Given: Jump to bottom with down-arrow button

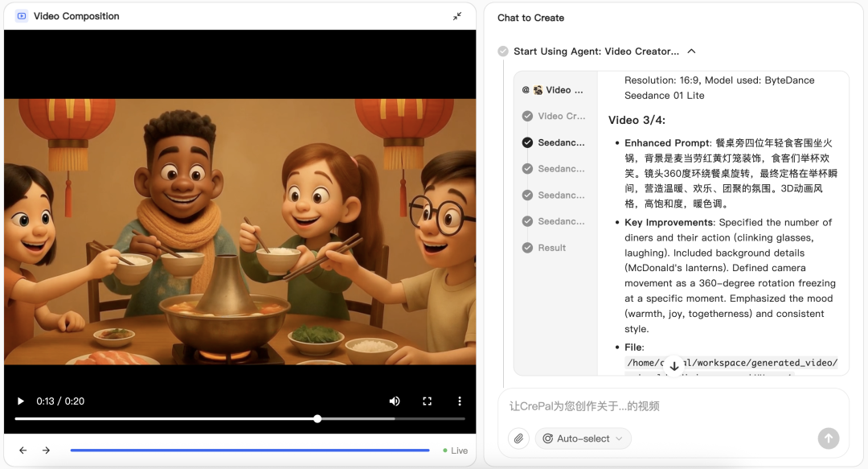Looking at the screenshot, I should pos(674,366).
